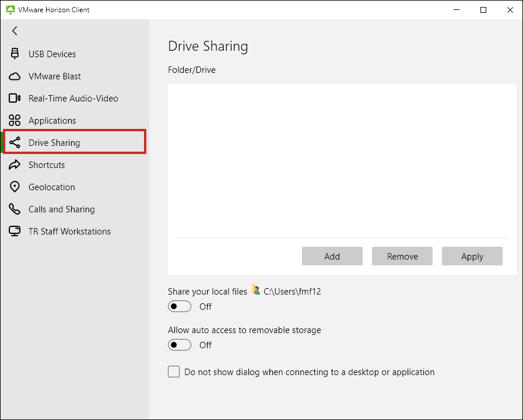Click the VMware Horizon Client title bar logo
Screen dimensions: 523x420
(10, 10)
